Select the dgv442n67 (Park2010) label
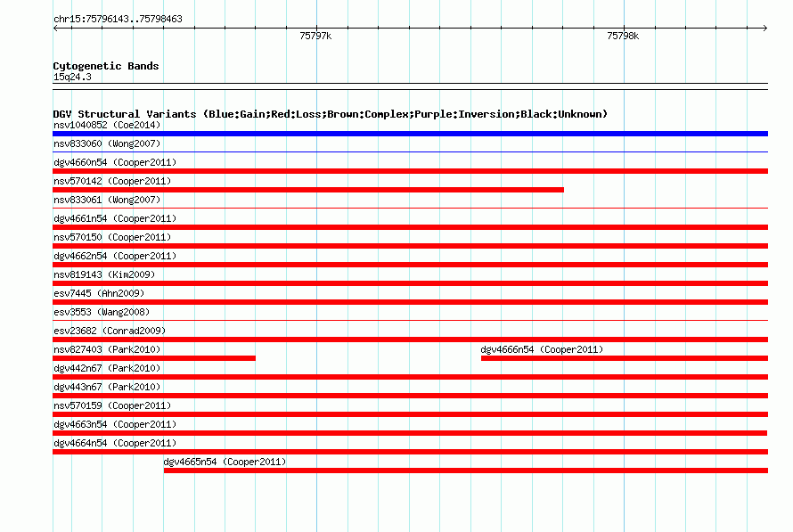Image resolution: width=793 pixels, height=532 pixels. (x=107, y=368)
